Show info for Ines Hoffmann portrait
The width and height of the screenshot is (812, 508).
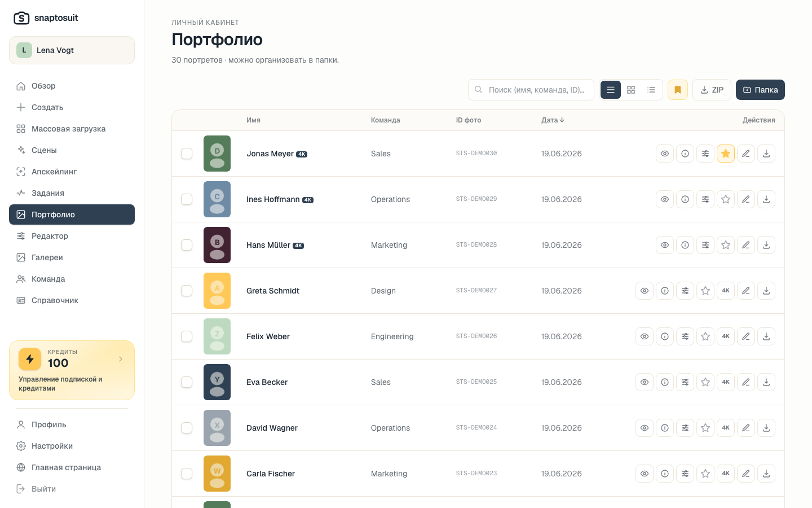click(685, 199)
